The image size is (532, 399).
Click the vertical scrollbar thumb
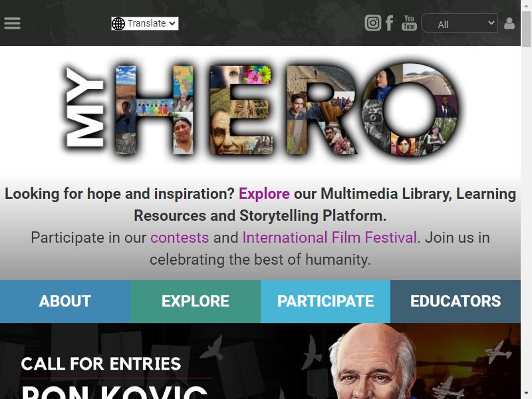click(526, 29)
